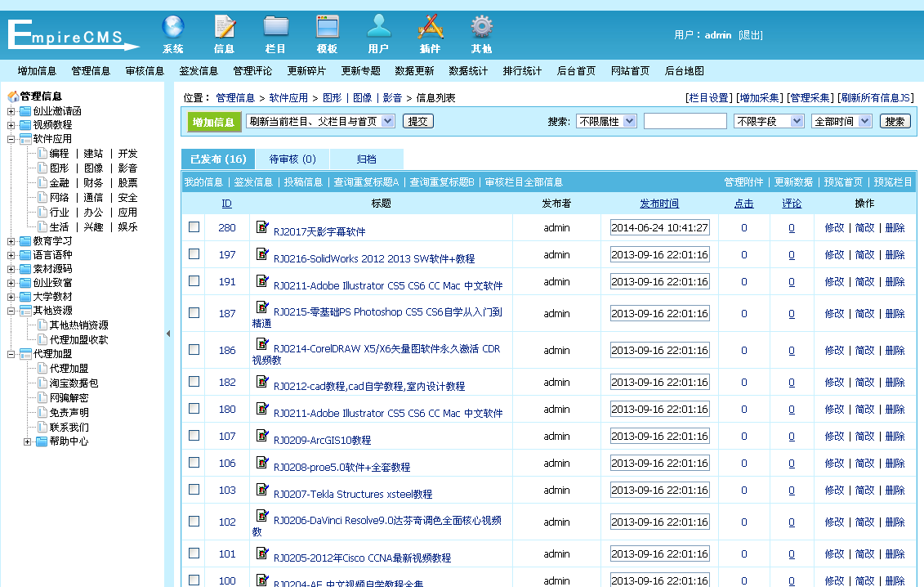
Task: Select the 信息 (Information) toolbar icon
Action: tap(223, 33)
